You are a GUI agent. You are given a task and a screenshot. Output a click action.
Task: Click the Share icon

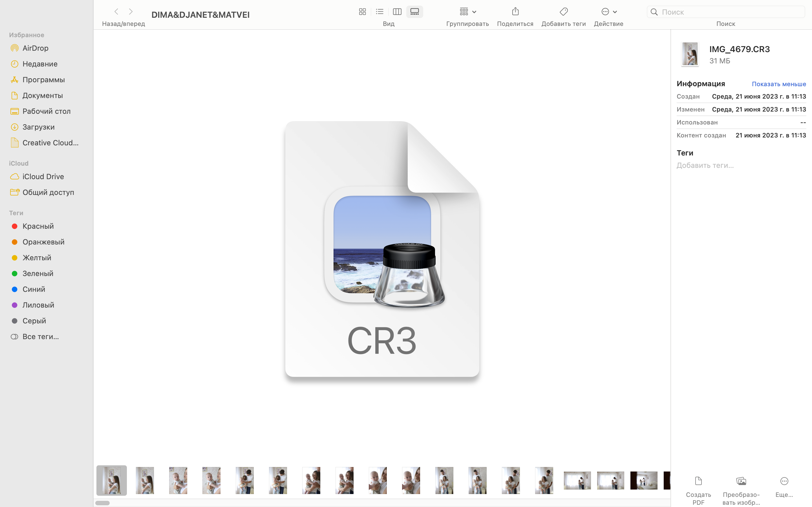point(515,11)
